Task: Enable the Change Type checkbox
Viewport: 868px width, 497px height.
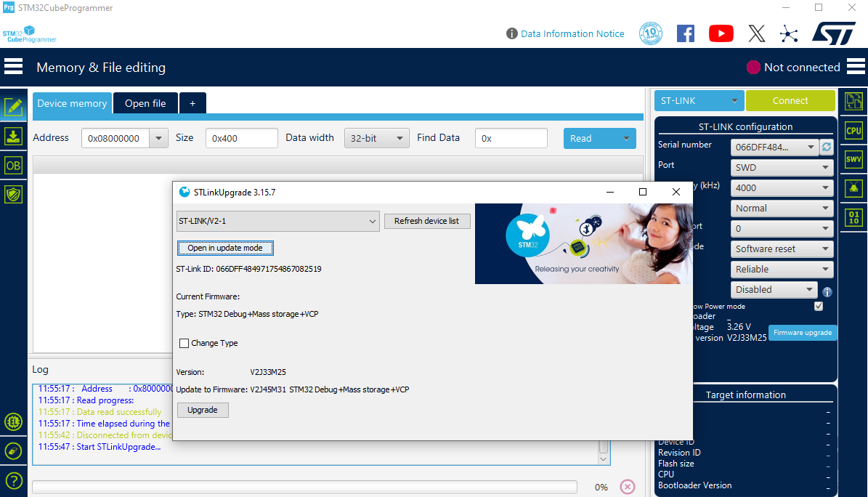Action: [184, 343]
